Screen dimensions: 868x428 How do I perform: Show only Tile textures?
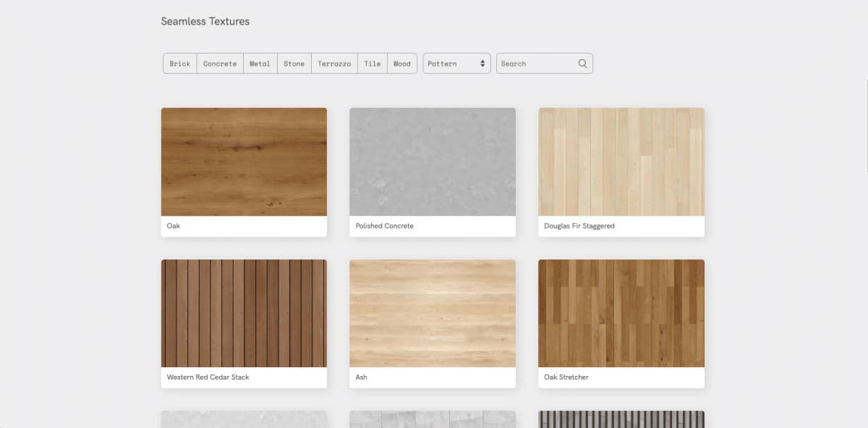tap(373, 64)
